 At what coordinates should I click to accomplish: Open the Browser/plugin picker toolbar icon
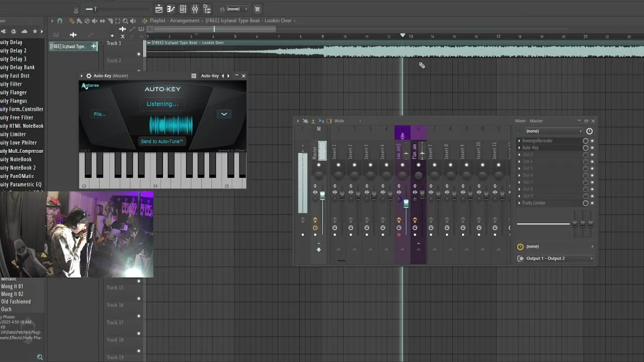207,9
